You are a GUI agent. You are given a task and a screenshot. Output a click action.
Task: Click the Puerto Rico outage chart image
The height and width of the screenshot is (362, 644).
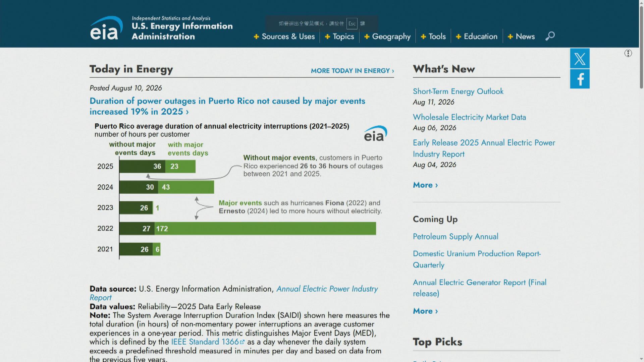[241, 191]
